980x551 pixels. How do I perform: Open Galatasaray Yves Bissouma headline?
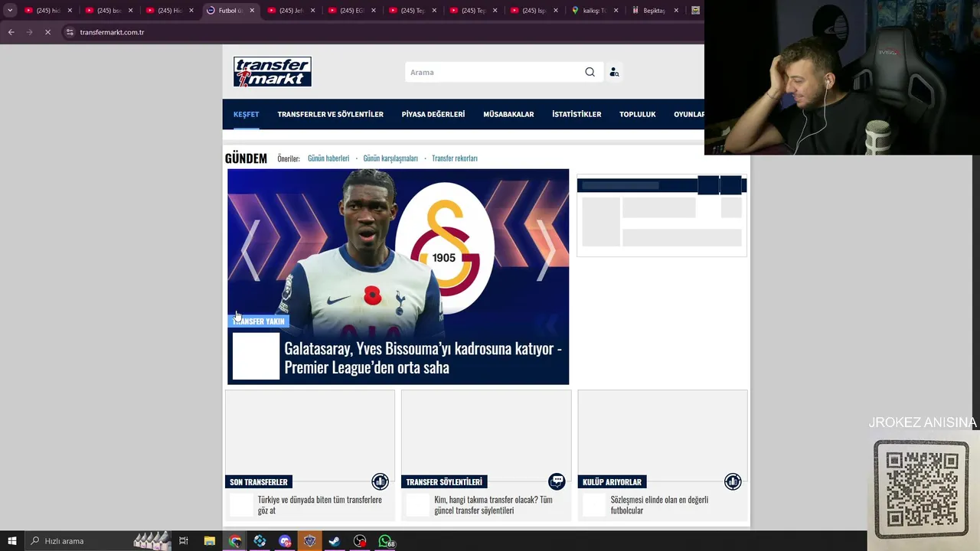(423, 357)
